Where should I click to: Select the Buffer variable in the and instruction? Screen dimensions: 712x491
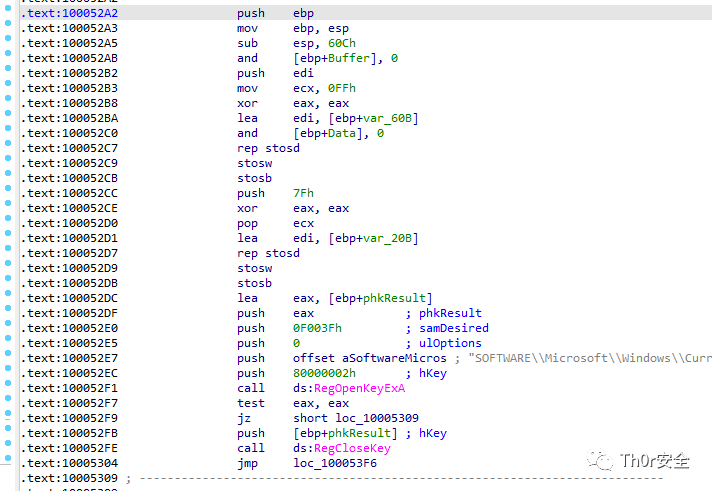coord(349,58)
